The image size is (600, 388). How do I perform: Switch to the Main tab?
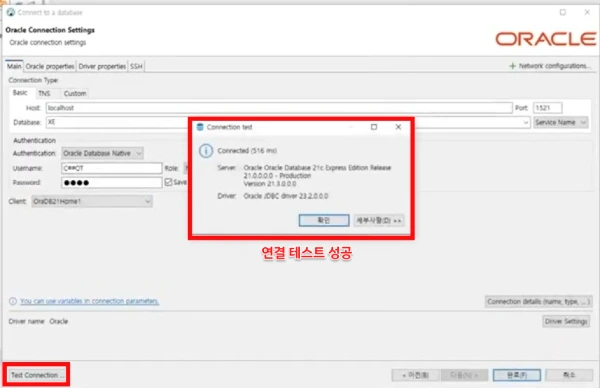coord(14,66)
